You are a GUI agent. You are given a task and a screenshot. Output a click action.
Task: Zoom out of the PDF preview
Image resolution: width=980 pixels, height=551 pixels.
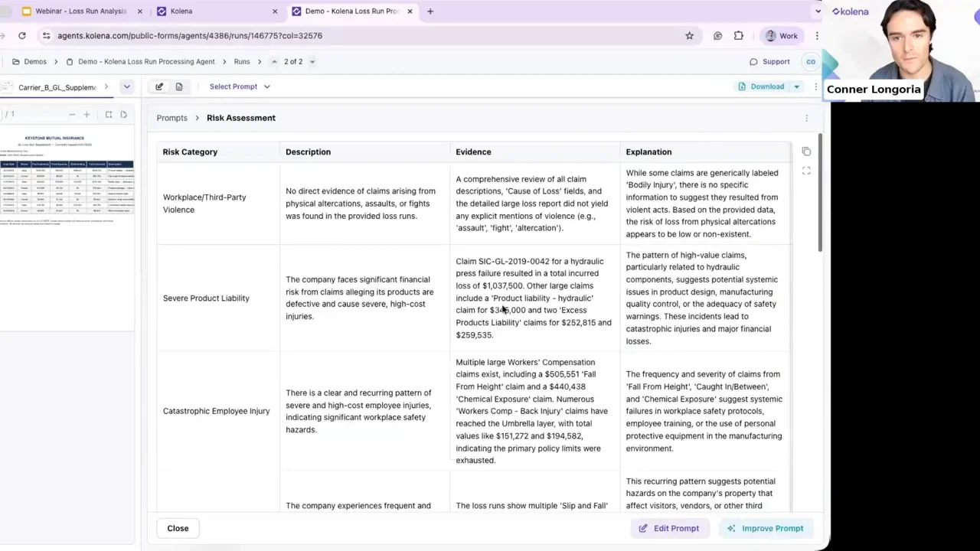click(73, 114)
